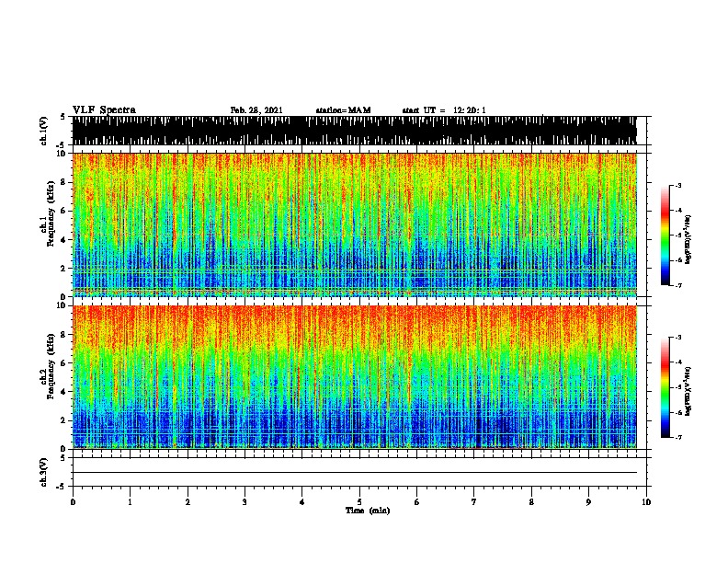Click the "station=MAM" header label
Viewport: 728px width, 563px height.
tap(343, 110)
